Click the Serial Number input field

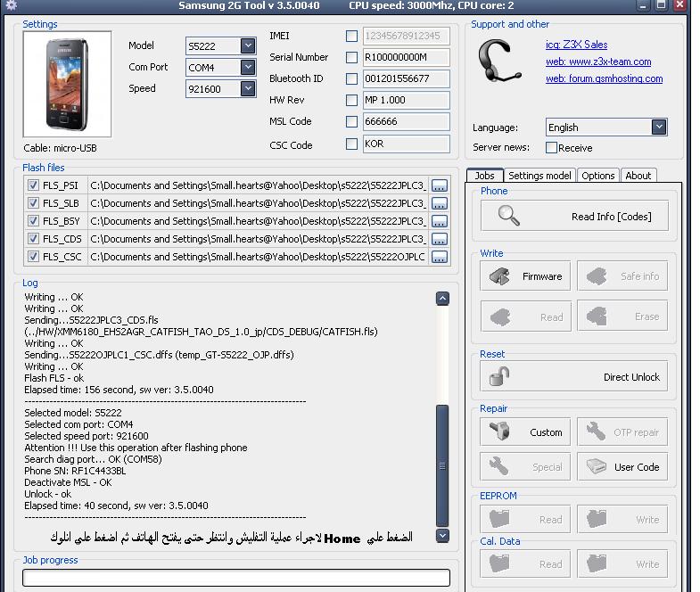406,57
